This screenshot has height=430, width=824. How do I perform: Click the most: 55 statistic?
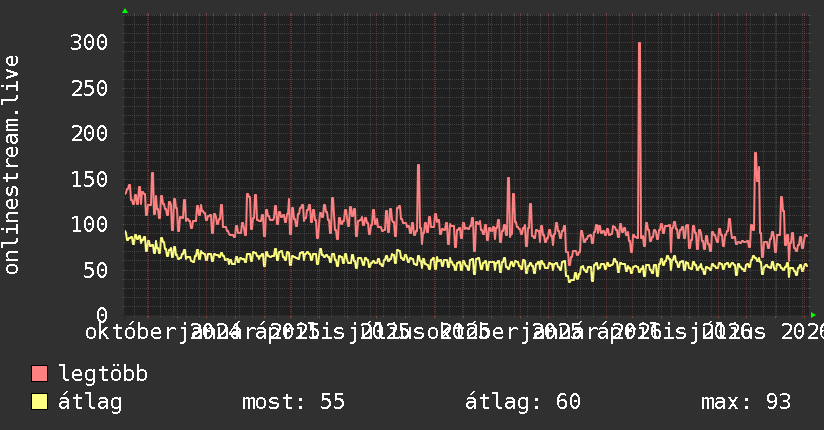pos(293,402)
